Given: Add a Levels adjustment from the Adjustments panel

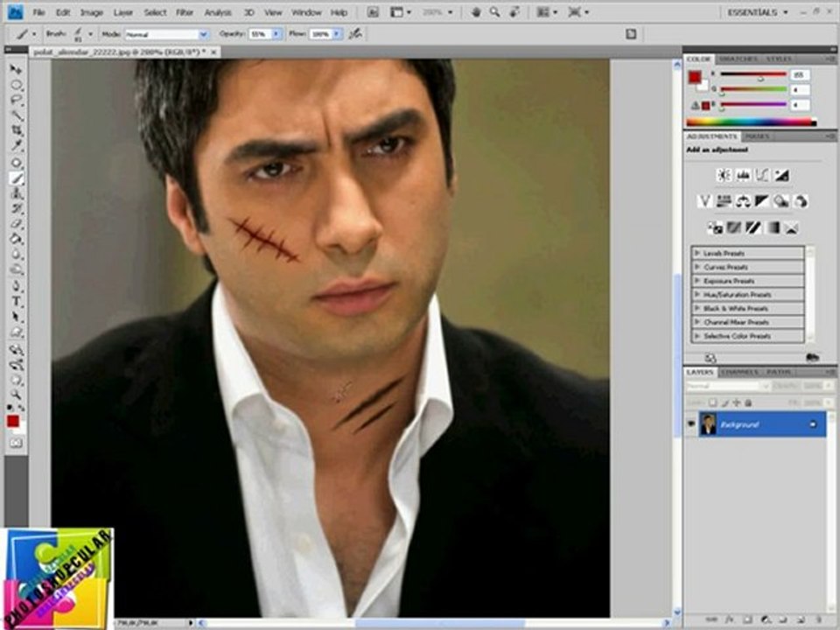Looking at the screenshot, I should [743, 175].
